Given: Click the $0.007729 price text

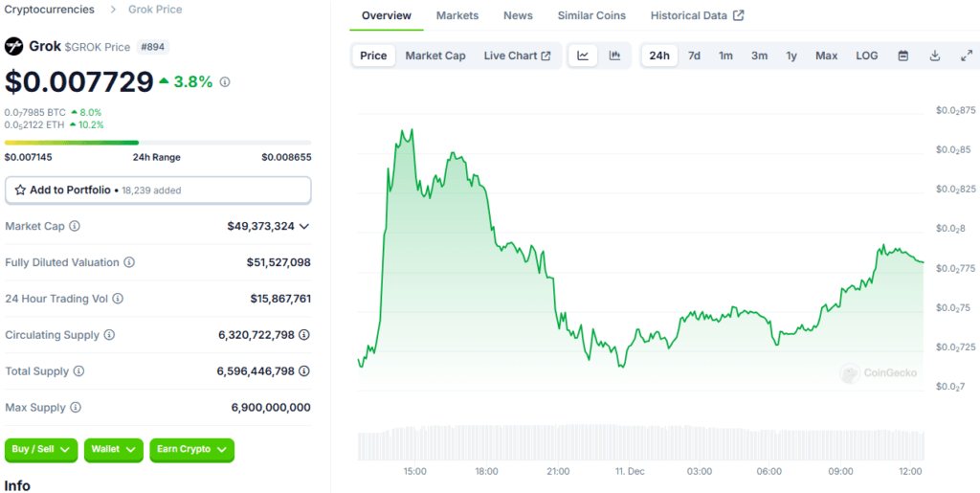Looking at the screenshot, I should click(x=78, y=82).
